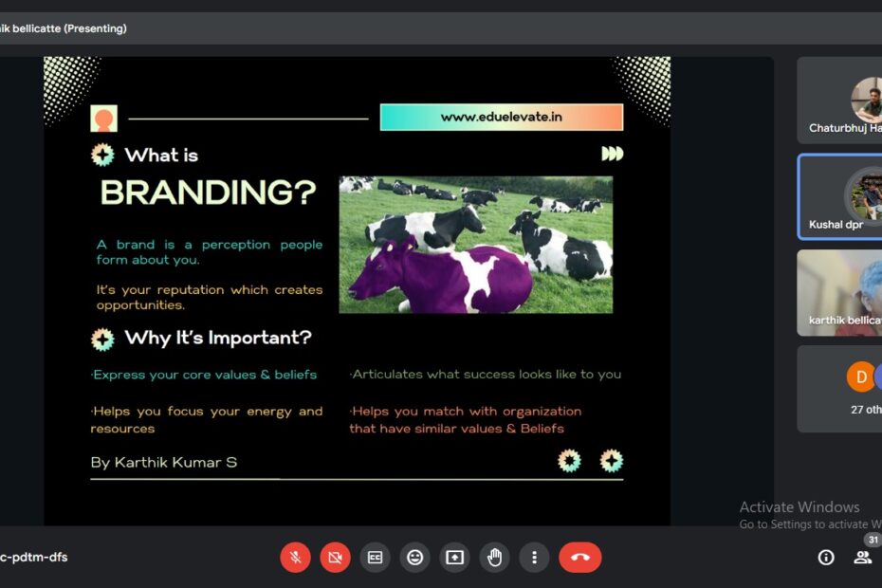Screen dimensions: 882x588
Task: Click 'By Karthik Kumar S' text
Action: pos(164,463)
